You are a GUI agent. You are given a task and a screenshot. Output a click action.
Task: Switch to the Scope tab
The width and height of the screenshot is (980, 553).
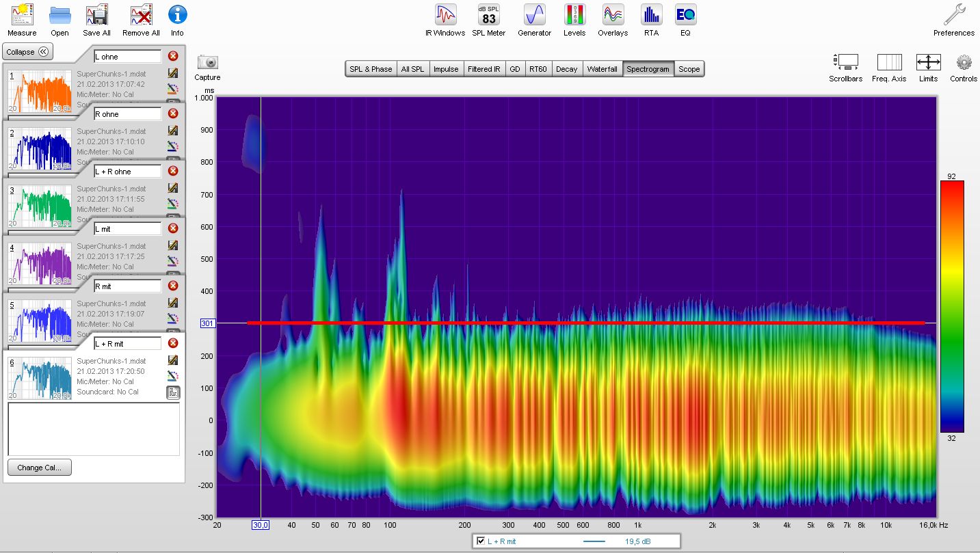[x=689, y=69]
